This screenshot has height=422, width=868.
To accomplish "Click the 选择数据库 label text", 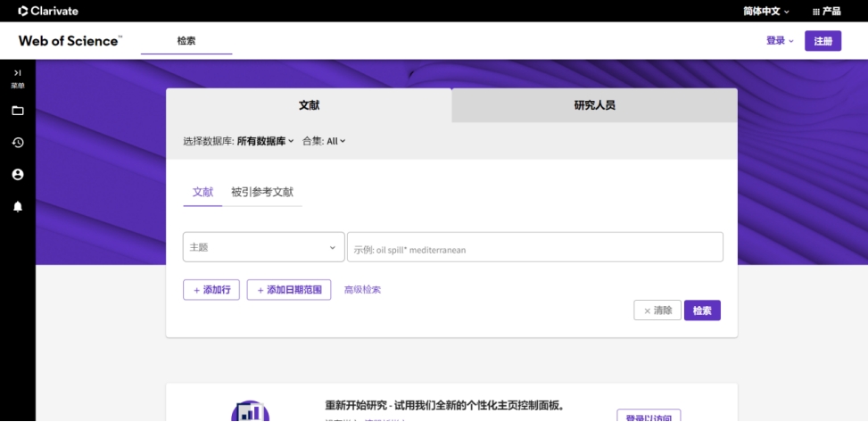I will click(209, 141).
